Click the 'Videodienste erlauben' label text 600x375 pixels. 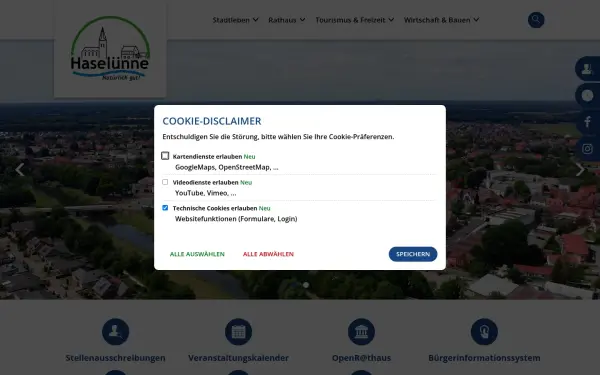pos(205,183)
